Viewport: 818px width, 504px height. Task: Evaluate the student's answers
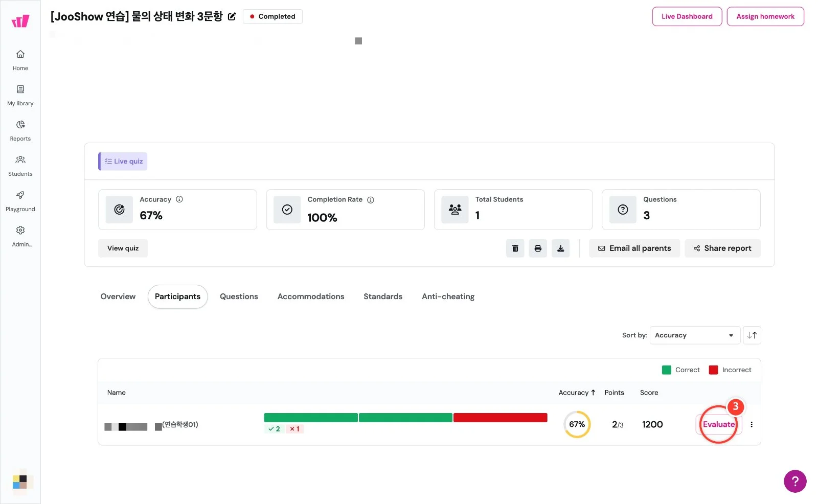coord(719,424)
